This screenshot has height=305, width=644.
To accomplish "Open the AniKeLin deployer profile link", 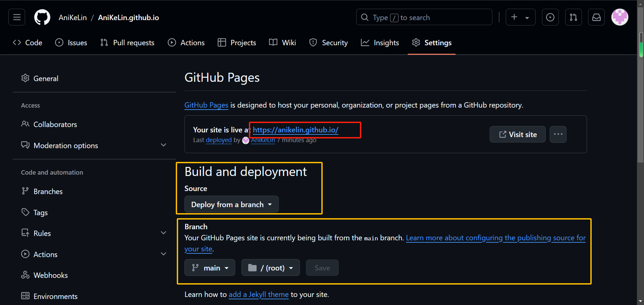I will 263,140.
